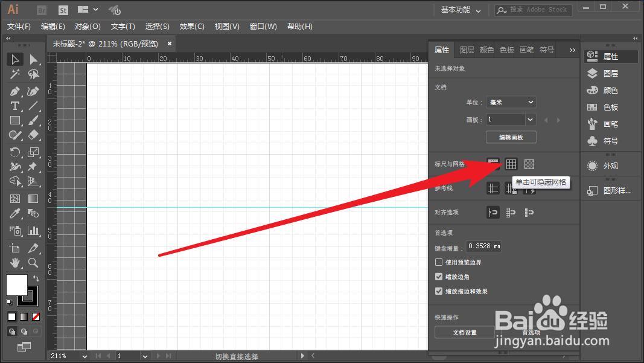Activate the Rotate tool
Screen dimensions: 644x363
(x=14, y=152)
